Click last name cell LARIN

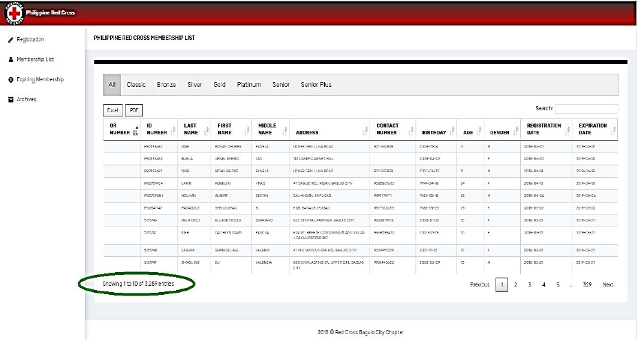click(x=186, y=183)
